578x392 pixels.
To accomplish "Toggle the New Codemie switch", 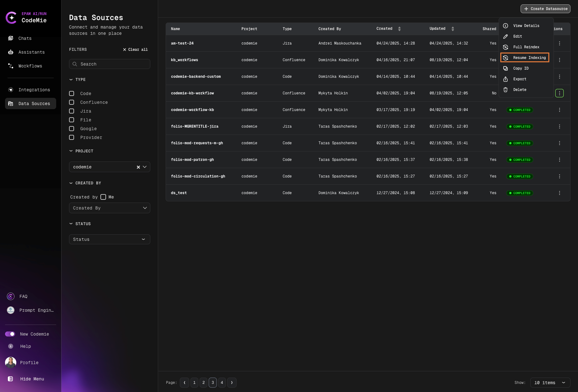I will pyautogui.click(x=10, y=334).
